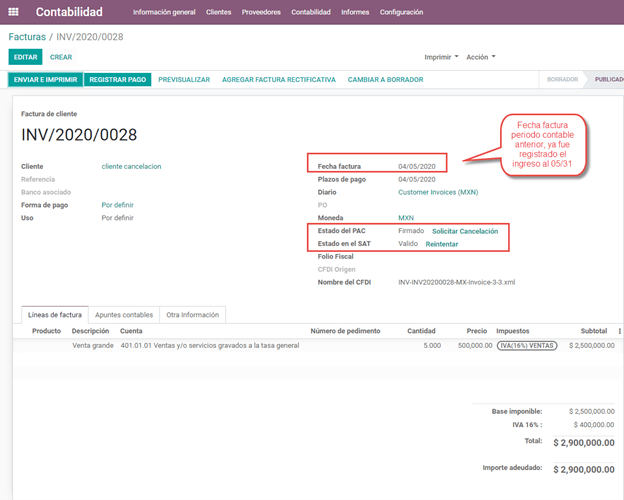Open the Informes menu
The image size is (624, 500).
pos(354,12)
